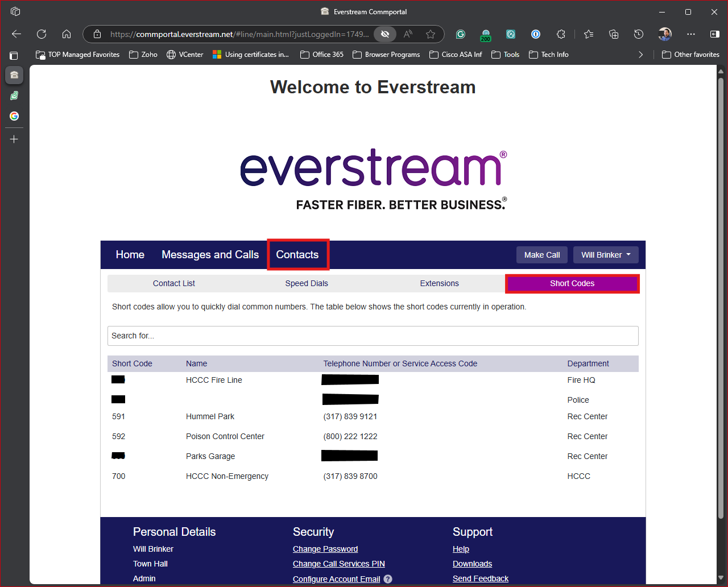This screenshot has height=587, width=728.
Task: Select HCCC Non-Emergency name cell
Action: pyautogui.click(x=227, y=476)
